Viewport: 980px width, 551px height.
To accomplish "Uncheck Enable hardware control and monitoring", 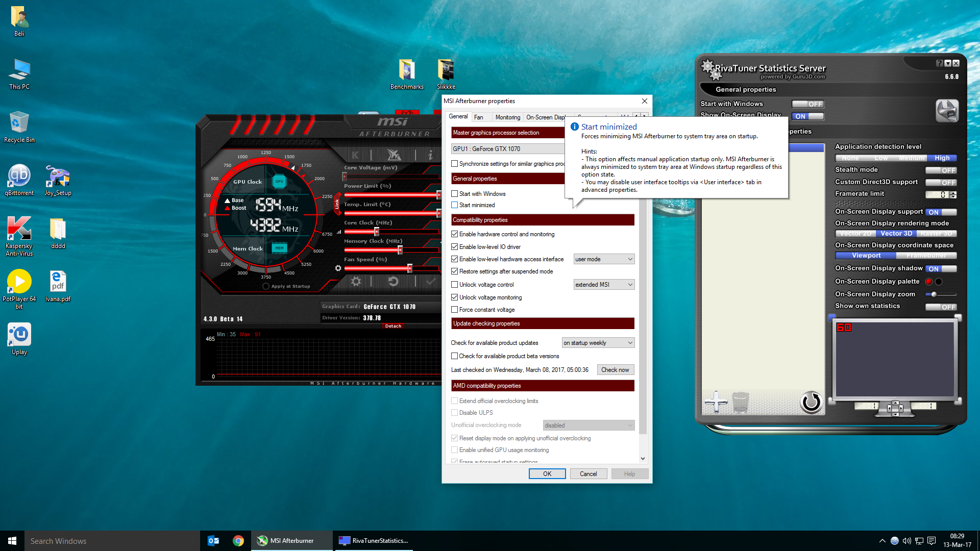I will [x=454, y=234].
